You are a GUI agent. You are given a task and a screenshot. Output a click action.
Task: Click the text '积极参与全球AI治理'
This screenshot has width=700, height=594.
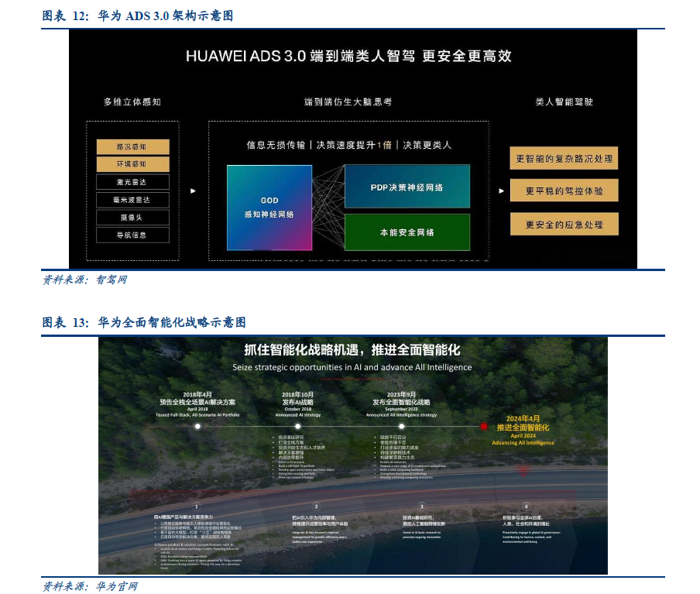(523, 517)
